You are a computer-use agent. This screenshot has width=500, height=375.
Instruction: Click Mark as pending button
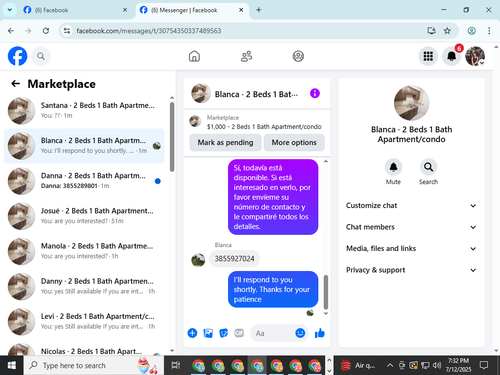point(225,143)
